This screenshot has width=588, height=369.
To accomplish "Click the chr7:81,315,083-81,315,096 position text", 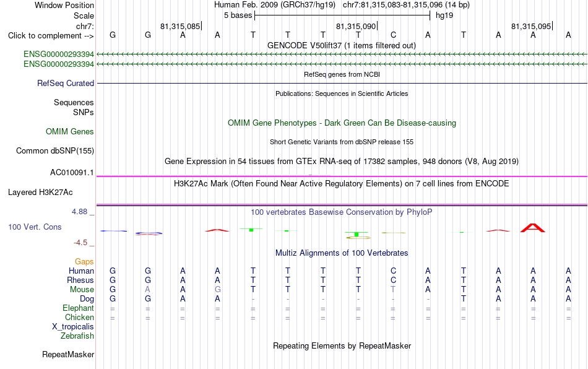I will [406, 5].
